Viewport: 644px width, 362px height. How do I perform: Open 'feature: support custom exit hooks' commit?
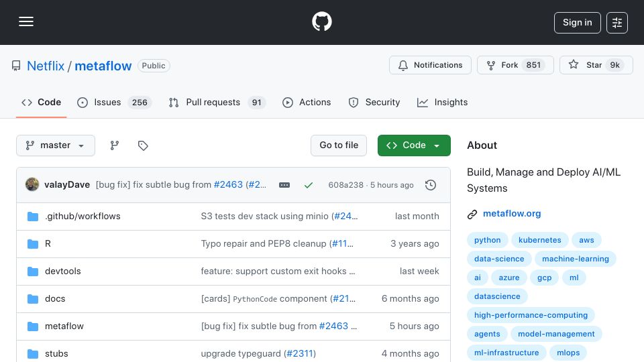pos(278,271)
